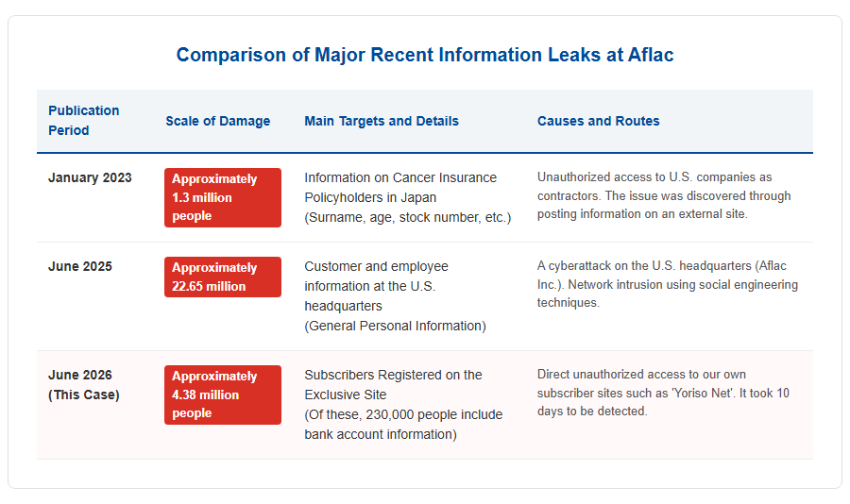This screenshot has width=850, height=504.
Task: Select the June 2025 row label
Action: 80,267
